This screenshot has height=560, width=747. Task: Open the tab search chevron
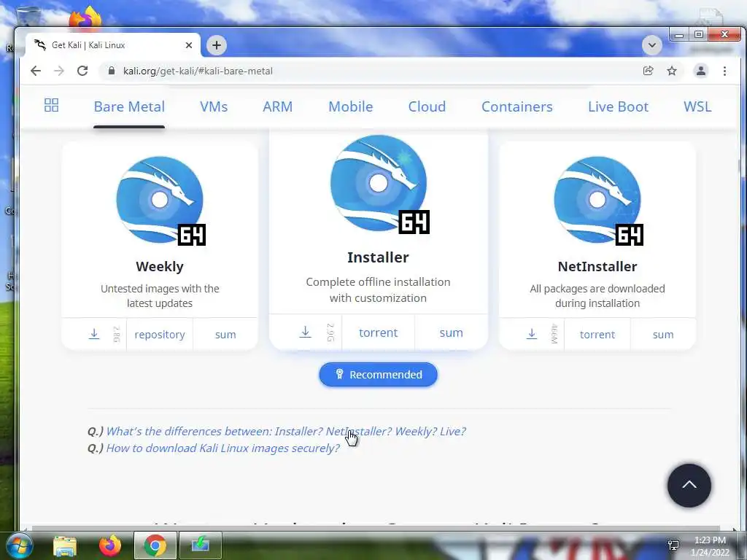(651, 45)
